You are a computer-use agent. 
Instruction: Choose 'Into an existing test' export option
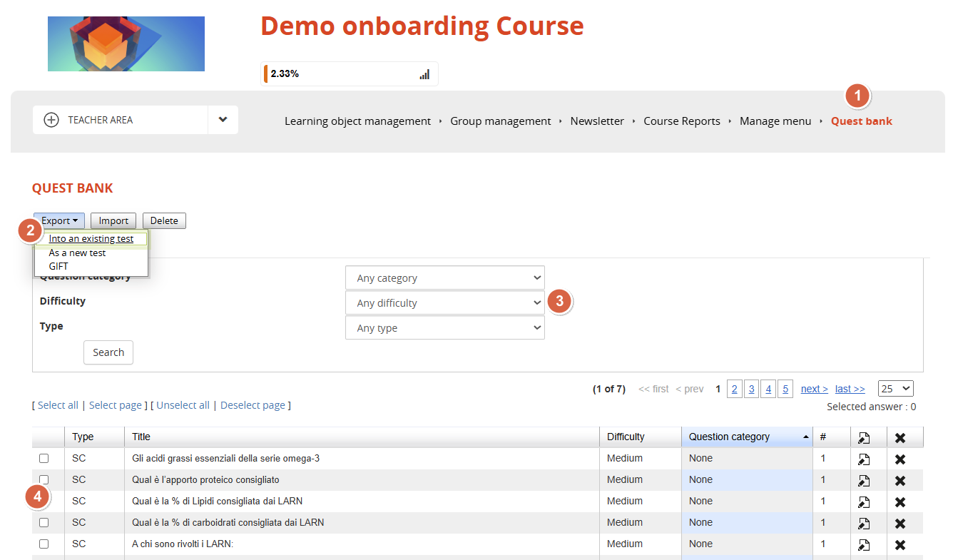click(91, 239)
